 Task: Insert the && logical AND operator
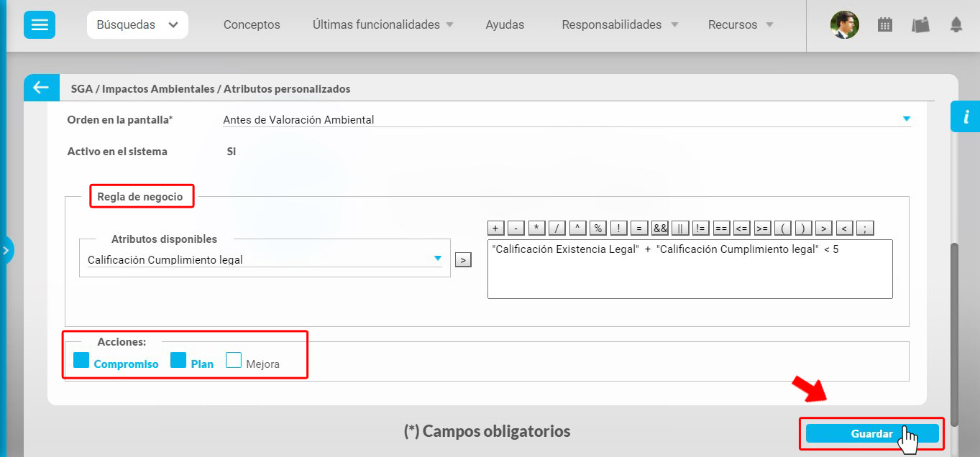(x=660, y=228)
